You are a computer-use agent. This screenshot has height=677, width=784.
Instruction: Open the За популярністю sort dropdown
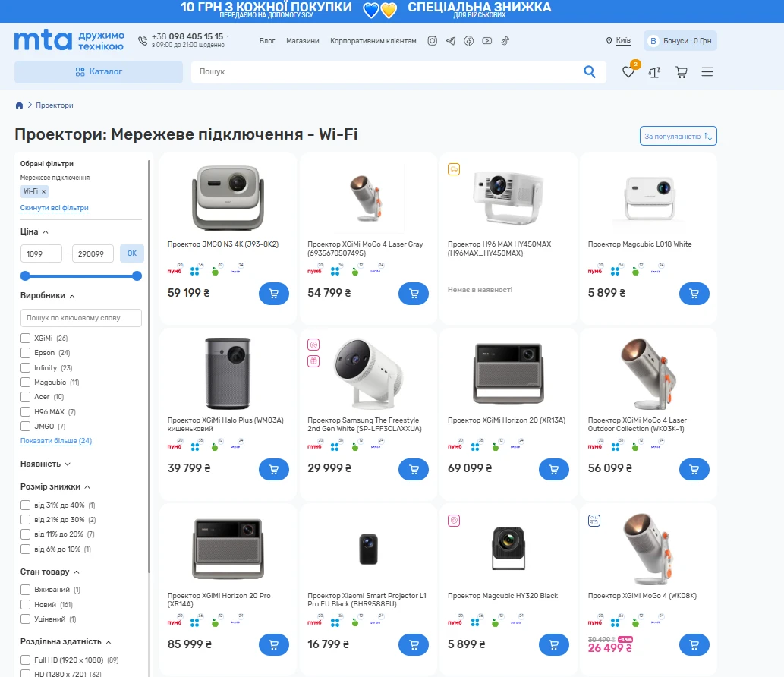tap(678, 136)
